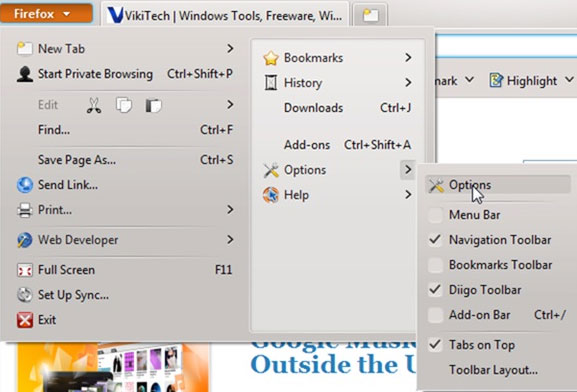The image size is (577, 392).
Task: Expand the Web Developer submenu arrow
Action: (x=230, y=240)
